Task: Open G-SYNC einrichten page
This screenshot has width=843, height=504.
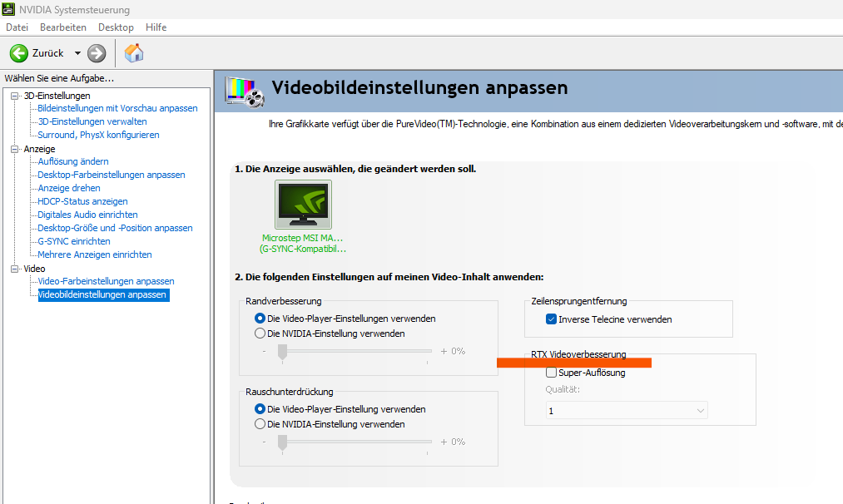Action: point(74,241)
